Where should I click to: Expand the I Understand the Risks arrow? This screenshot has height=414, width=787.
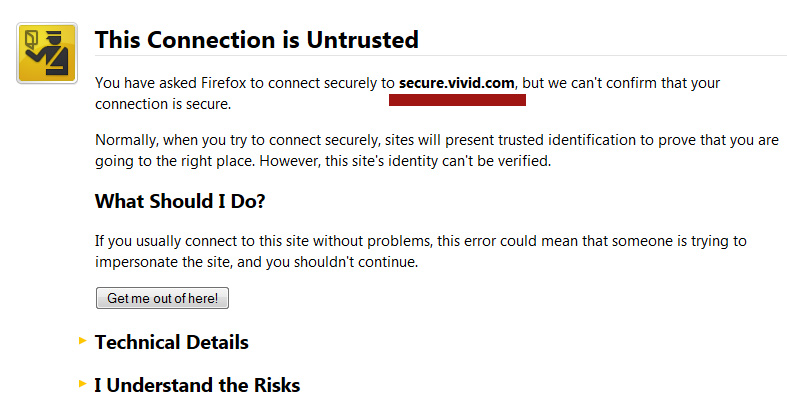(83, 384)
